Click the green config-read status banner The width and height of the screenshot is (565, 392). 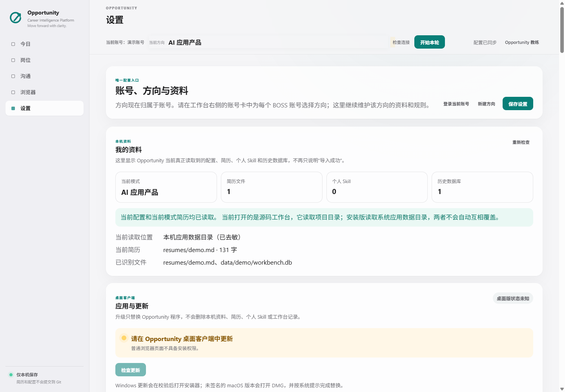coord(324,217)
